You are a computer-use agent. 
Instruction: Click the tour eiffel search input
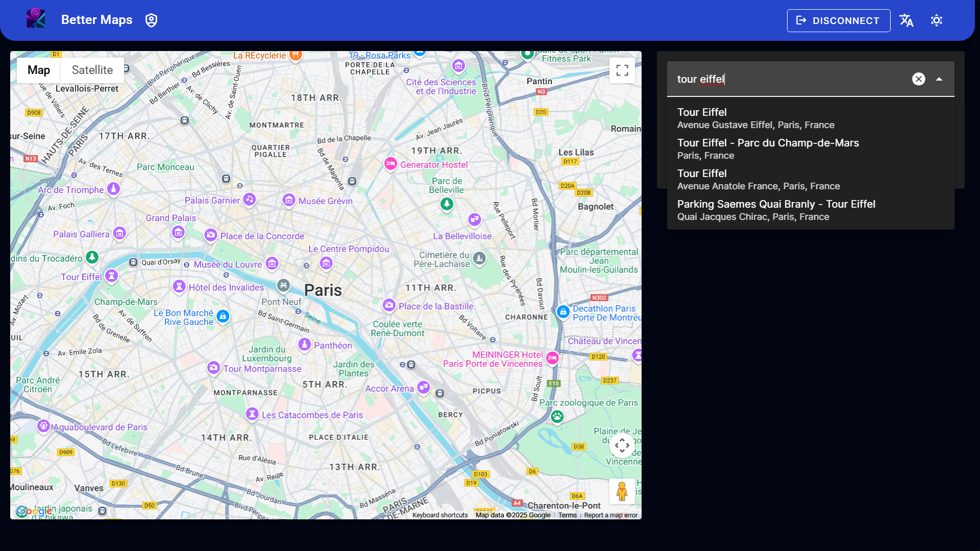[x=786, y=79]
